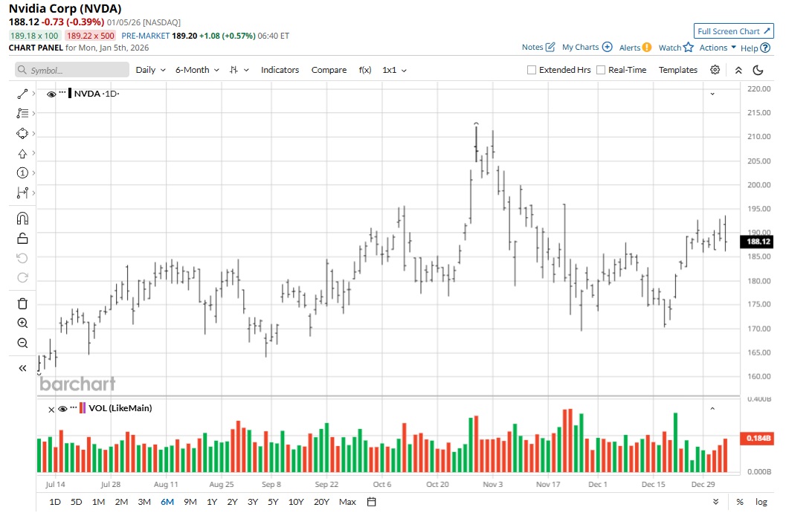This screenshot has height=516, width=812.
Task: Expand the volume pane chevron
Action: (x=712, y=408)
